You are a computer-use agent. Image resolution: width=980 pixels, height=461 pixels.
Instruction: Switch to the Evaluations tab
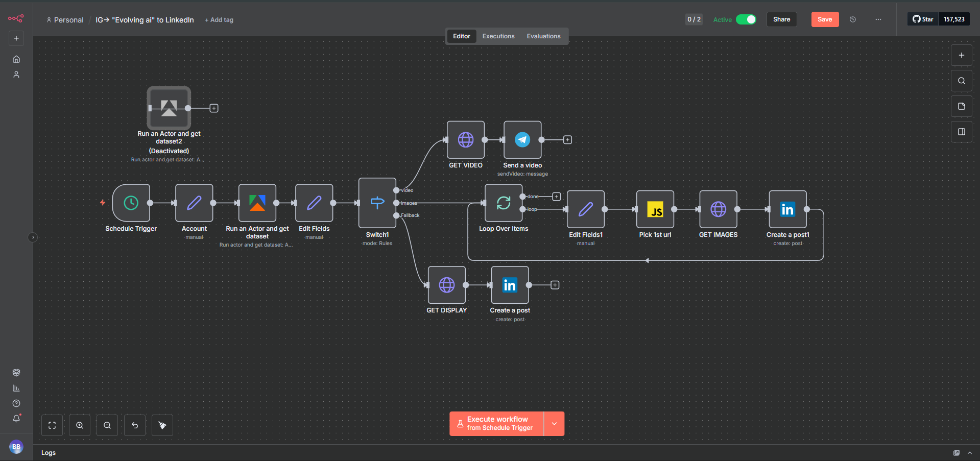543,36
